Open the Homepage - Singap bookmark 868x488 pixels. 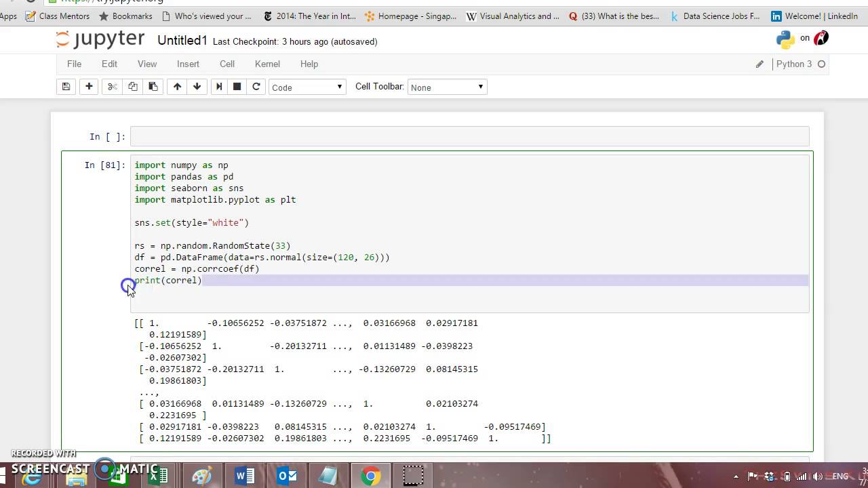point(410,16)
